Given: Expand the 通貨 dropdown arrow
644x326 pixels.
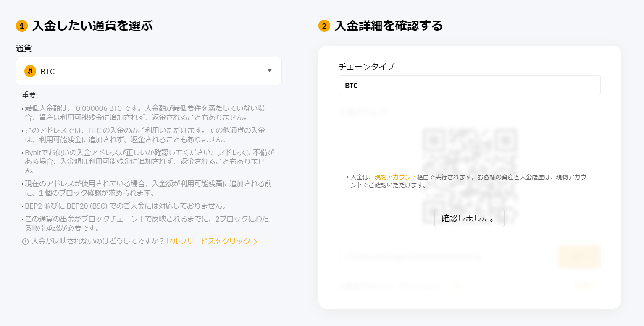Looking at the screenshot, I should pos(270,71).
